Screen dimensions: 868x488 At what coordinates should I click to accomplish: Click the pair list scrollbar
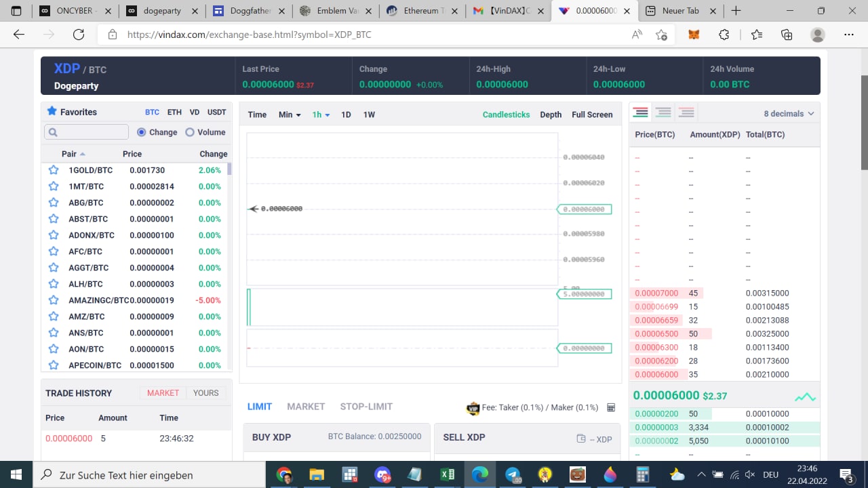[x=229, y=169]
